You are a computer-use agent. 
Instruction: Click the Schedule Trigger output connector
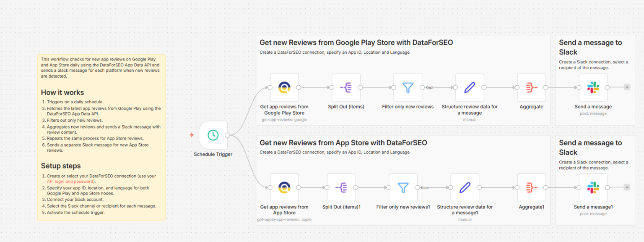point(227,135)
